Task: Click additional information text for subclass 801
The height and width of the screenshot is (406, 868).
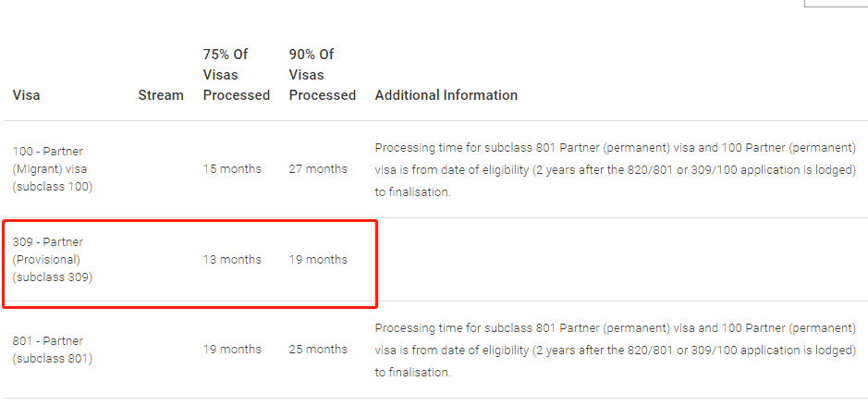Action: click(616, 351)
